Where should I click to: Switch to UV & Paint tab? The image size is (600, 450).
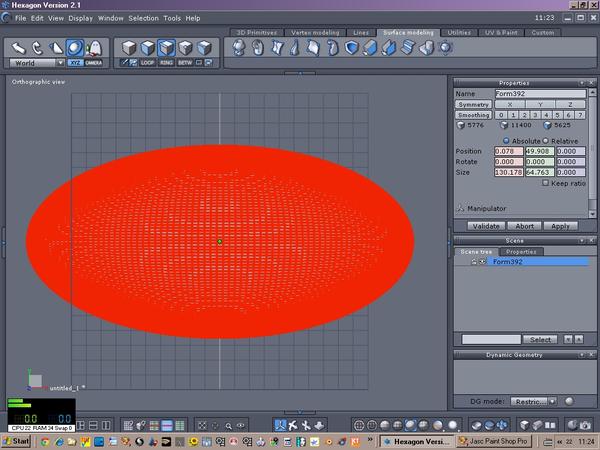pos(501,33)
